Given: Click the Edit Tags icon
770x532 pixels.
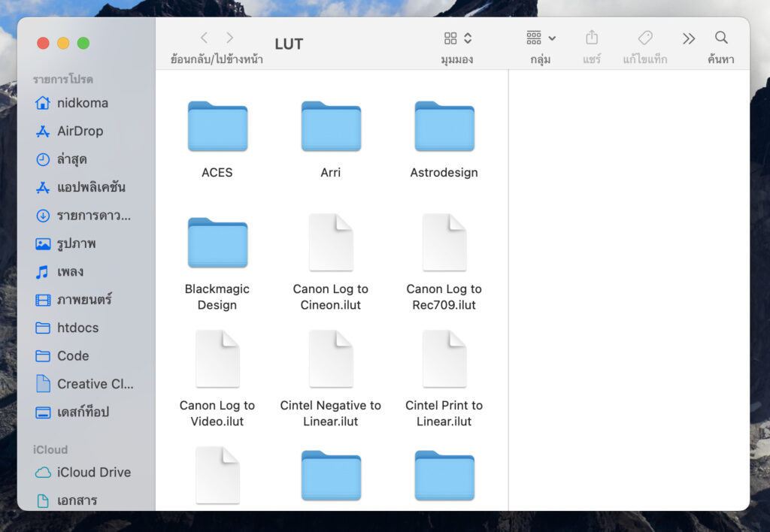Looking at the screenshot, I should pyautogui.click(x=644, y=38).
